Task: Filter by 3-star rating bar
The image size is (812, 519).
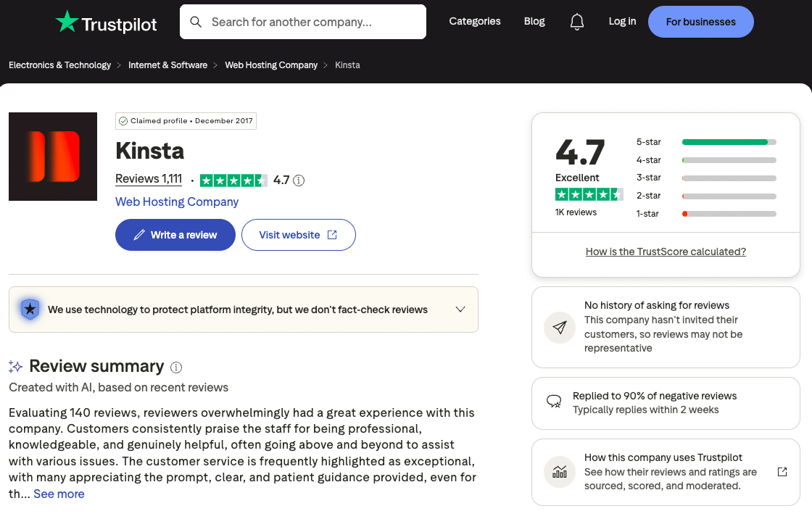Action: (x=706, y=178)
